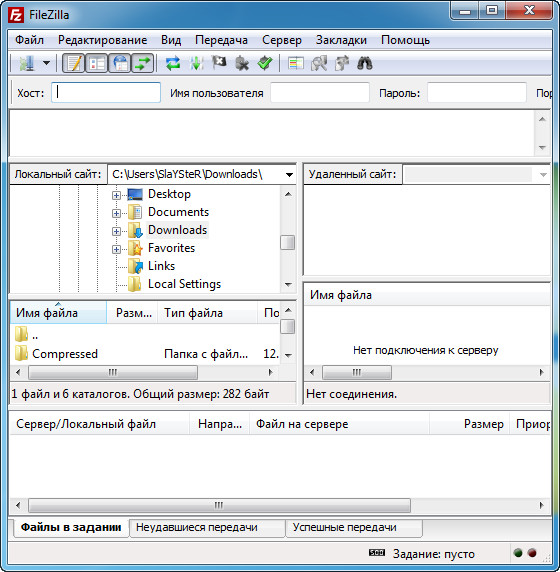Screen dimensions: 560x572
Task: Open the Передача menu
Action: coord(221,40)
